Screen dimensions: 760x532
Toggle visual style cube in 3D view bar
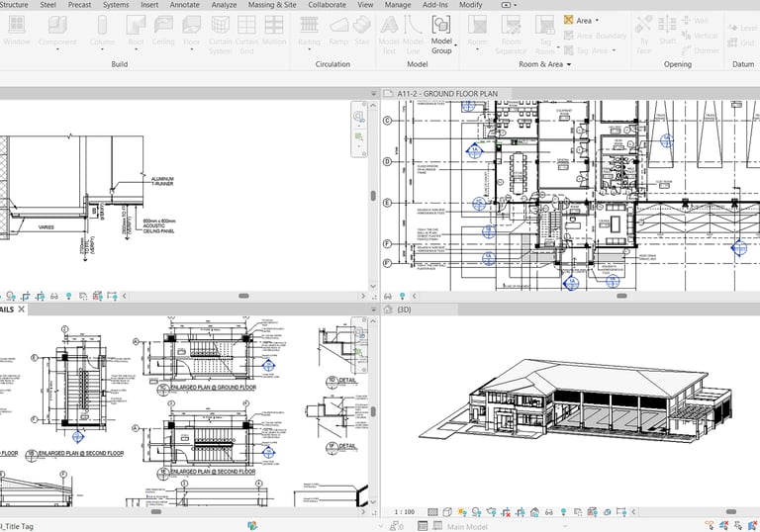pos(447,512)
